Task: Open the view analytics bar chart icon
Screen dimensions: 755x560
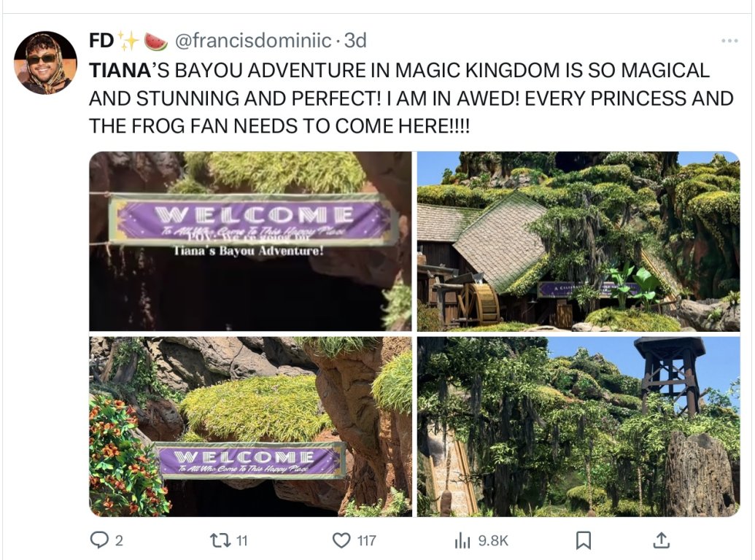Action: pyautogui.click(x=462, y=540)
